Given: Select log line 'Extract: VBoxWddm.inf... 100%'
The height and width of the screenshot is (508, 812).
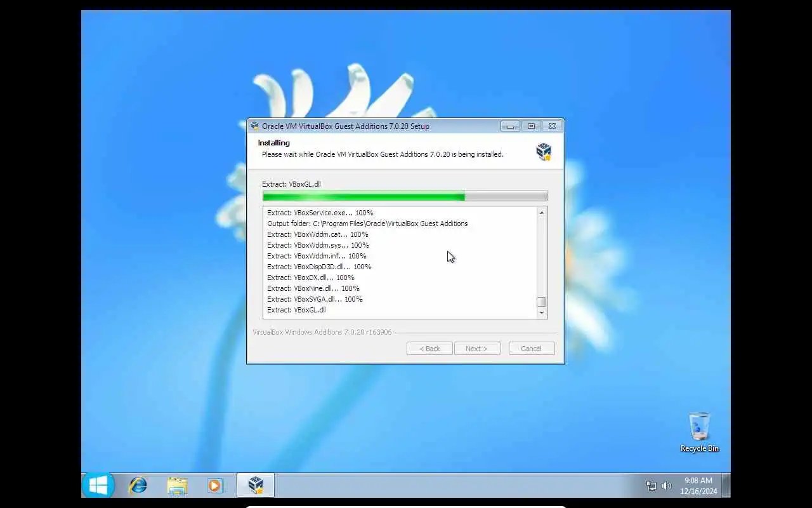Looking at the screenshot, I should 317,256.
